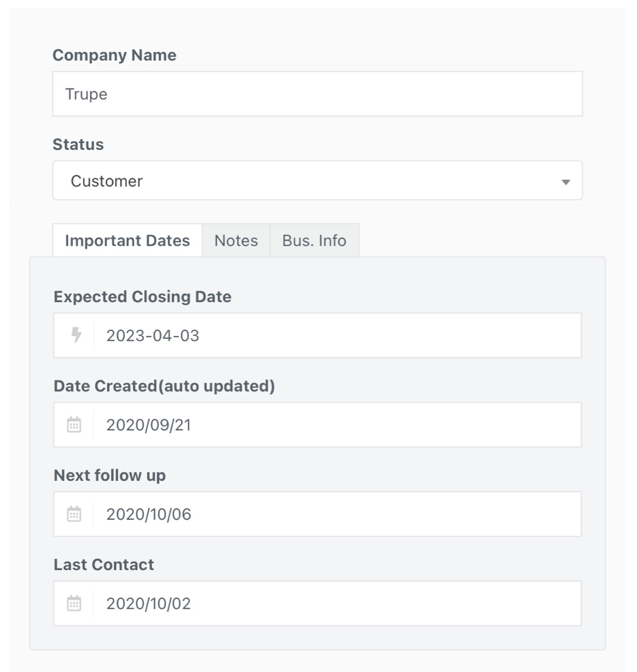The image size is (637, 672).
Task: Switch to the Notes tab
Action: 236,240
